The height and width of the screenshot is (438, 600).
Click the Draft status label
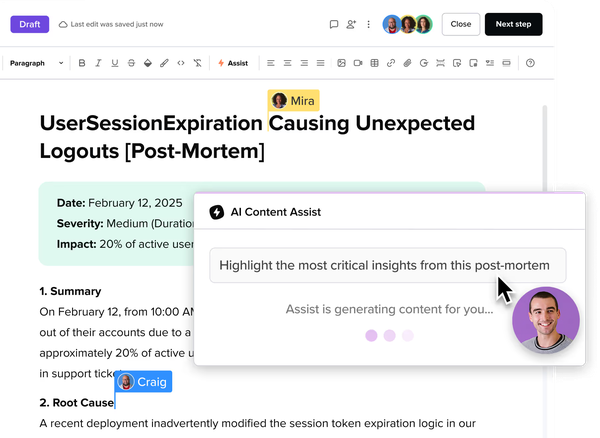pyautogui.click(x=30, y=23)
